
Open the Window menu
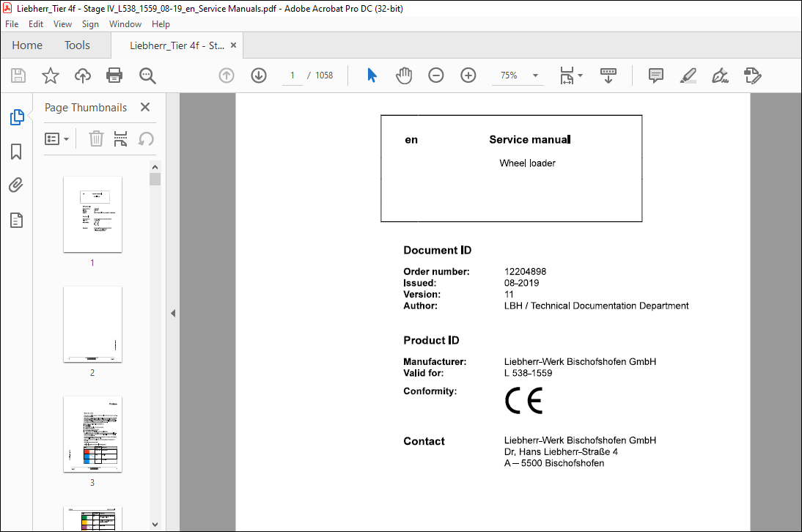click(x=125, y=24)
